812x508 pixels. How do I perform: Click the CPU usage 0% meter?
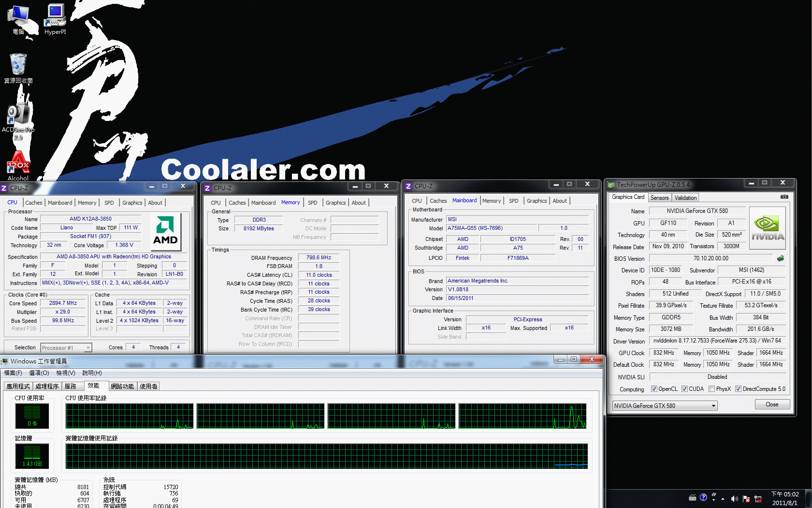click(x=32, y=416)
